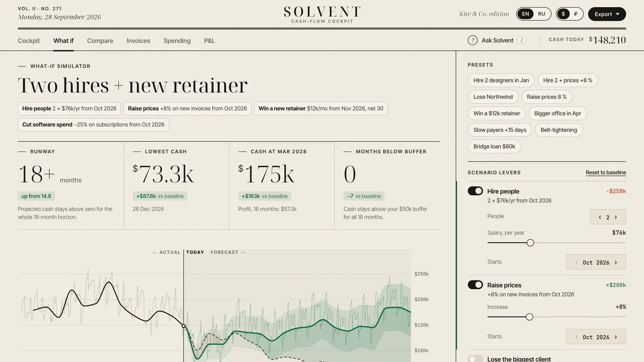Apply the Bridge loan $60k preset
Viewport: 644px width, 362px height.
click(x=494, y=146)
